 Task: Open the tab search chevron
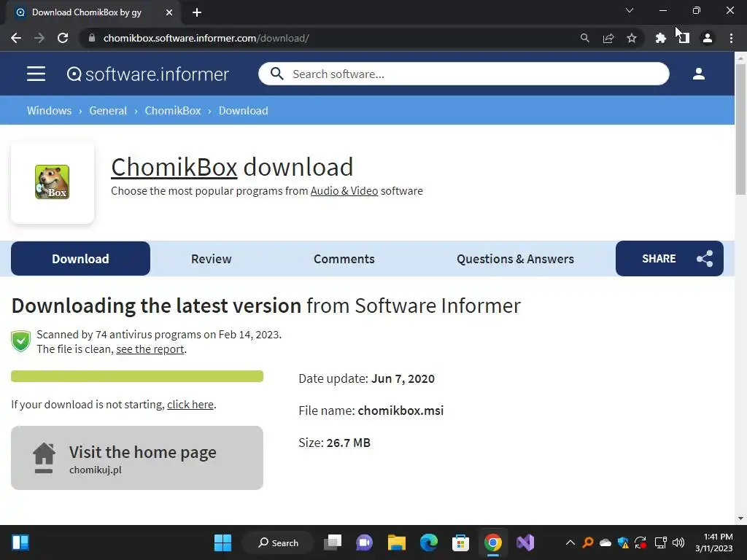[630, 10]
